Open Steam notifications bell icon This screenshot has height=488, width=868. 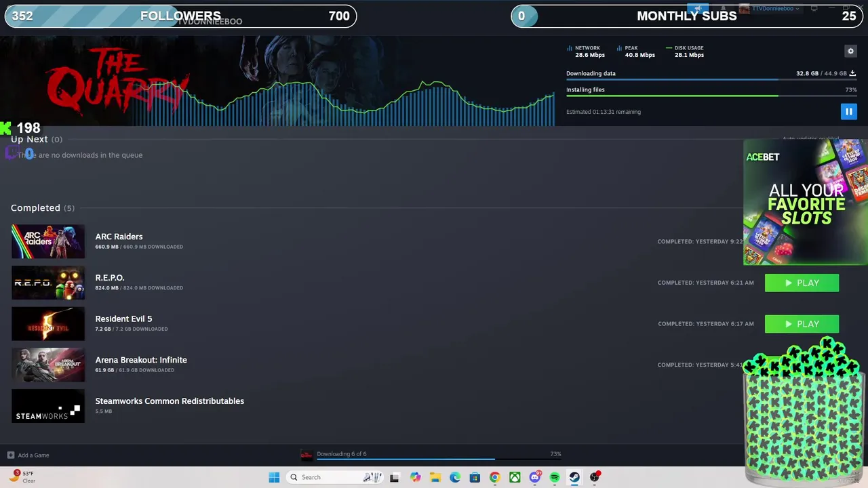pyautogui.click(x=724, y=9)
